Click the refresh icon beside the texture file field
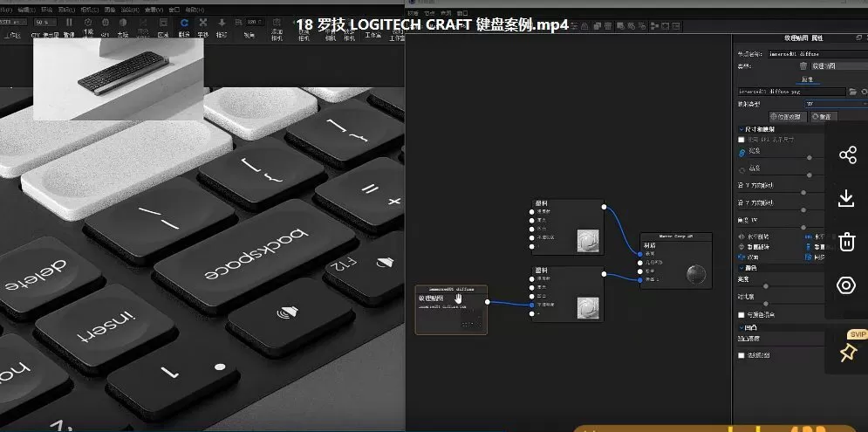This screenshot has height=432, width=868. (865, 92)
